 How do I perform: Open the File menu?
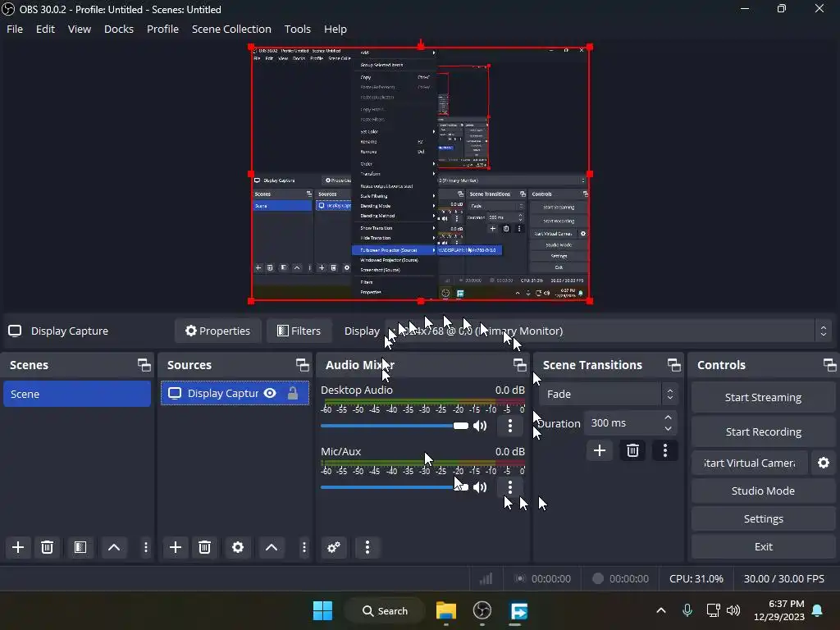pos(15,29)
